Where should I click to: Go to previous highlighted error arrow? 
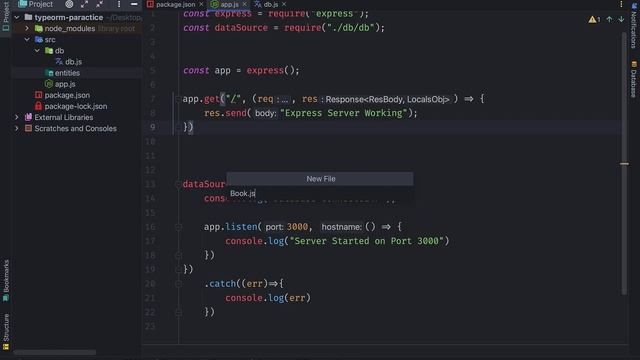[x=609, y=19]
